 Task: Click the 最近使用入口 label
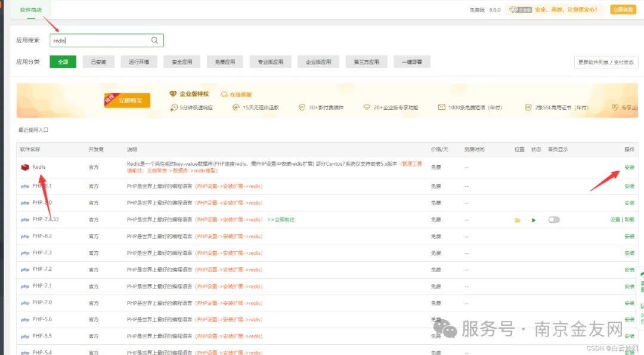33,130
